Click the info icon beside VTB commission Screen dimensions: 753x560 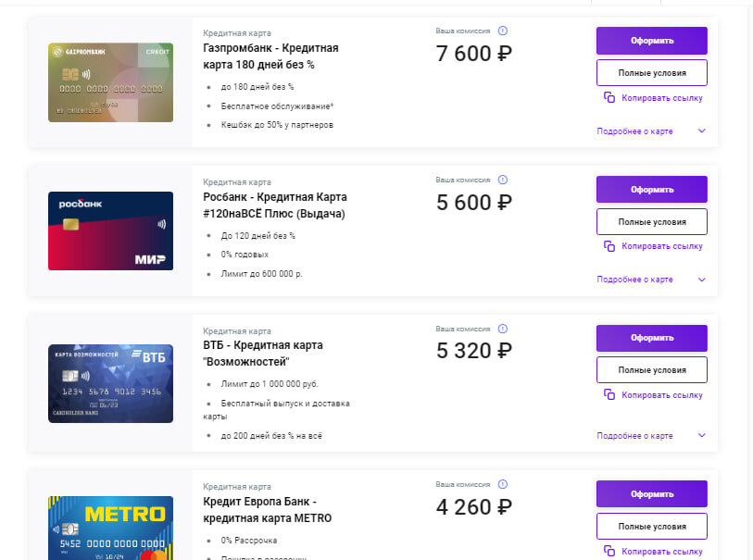[503, 329]
